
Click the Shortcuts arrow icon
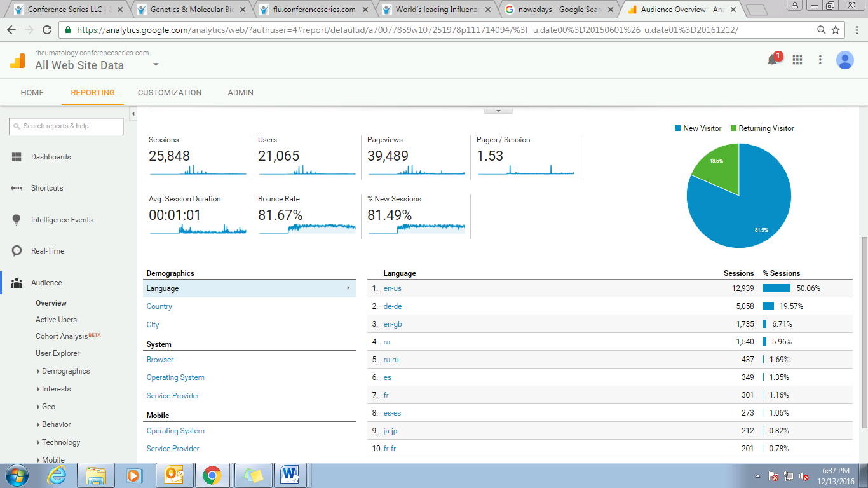(17, 188)
